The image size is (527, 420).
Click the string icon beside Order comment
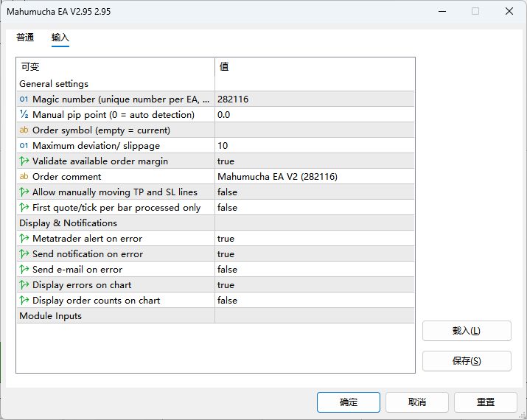[24, 176]
